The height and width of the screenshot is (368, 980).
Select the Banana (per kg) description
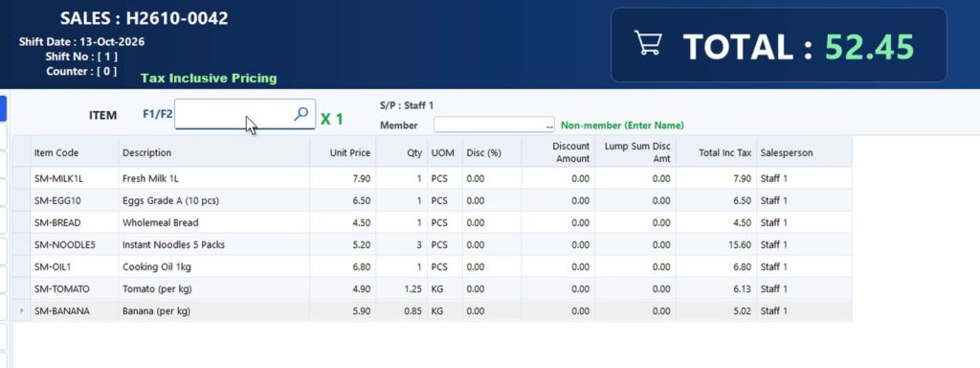point(213,310)
